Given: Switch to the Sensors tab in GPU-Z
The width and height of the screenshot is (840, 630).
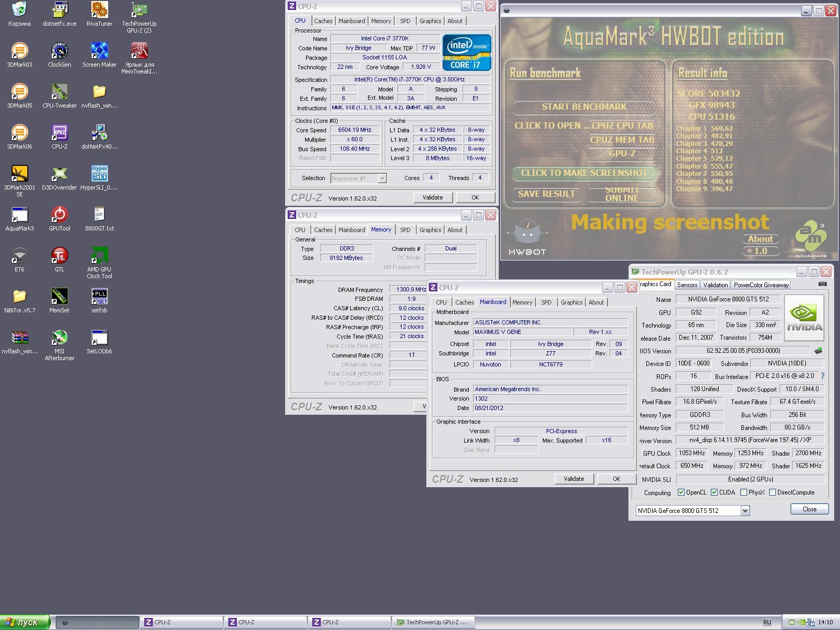Looking at the screenshot, I should coord(687,285).
